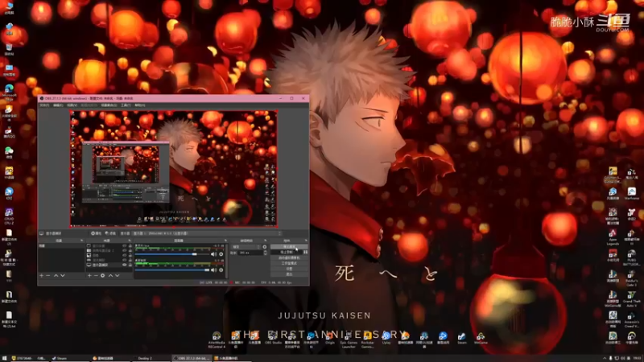644x362 pixels.
Task: Select Display Capture source row
Action: click(x=109, y=265)
